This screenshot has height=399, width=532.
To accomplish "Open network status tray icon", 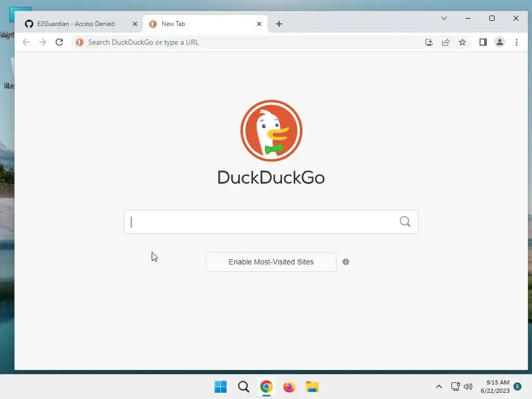I will [x=455, y=387].
